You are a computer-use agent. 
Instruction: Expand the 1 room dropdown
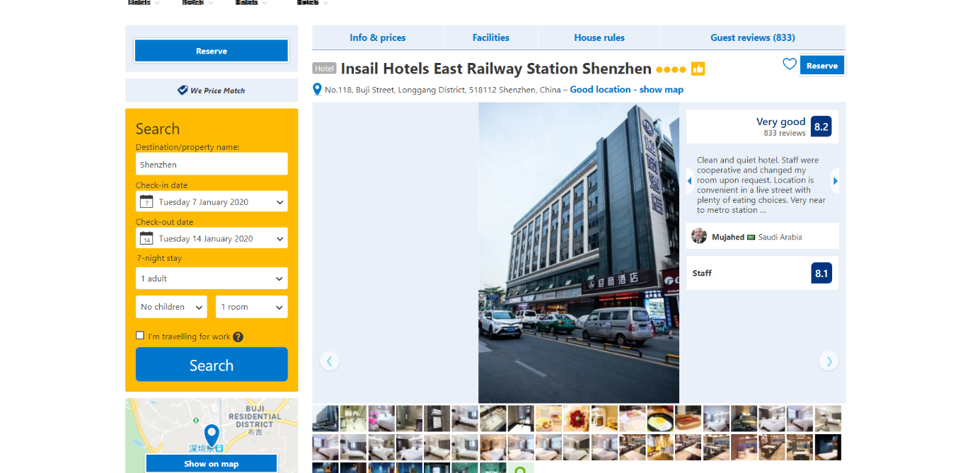click(252, 307)
